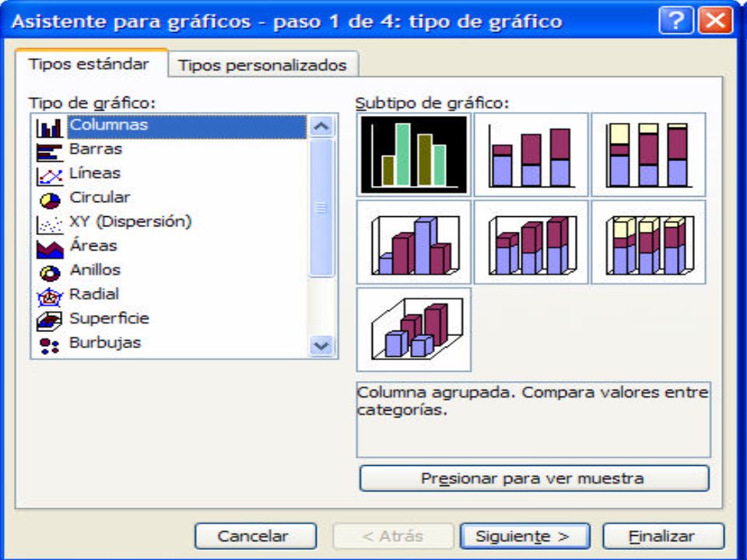
Task: Choose the Circular list entry text
Action: point(100,197)
